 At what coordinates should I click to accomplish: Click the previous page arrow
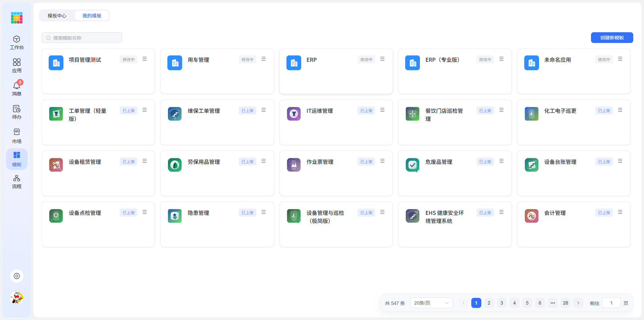click(x=464, y=303)
